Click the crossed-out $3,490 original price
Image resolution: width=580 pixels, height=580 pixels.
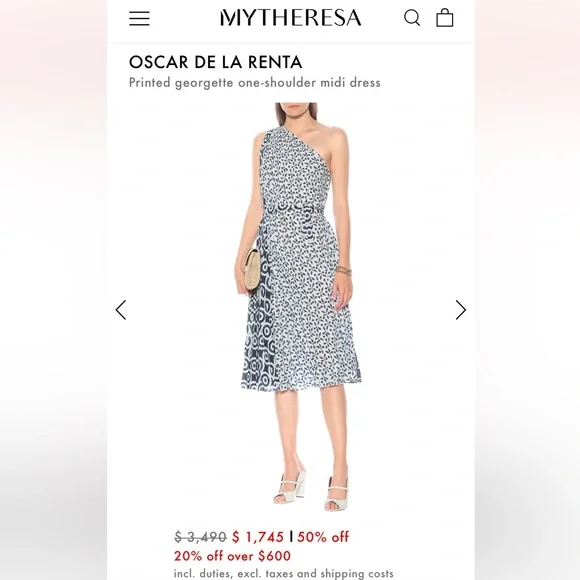pos(200,537)
